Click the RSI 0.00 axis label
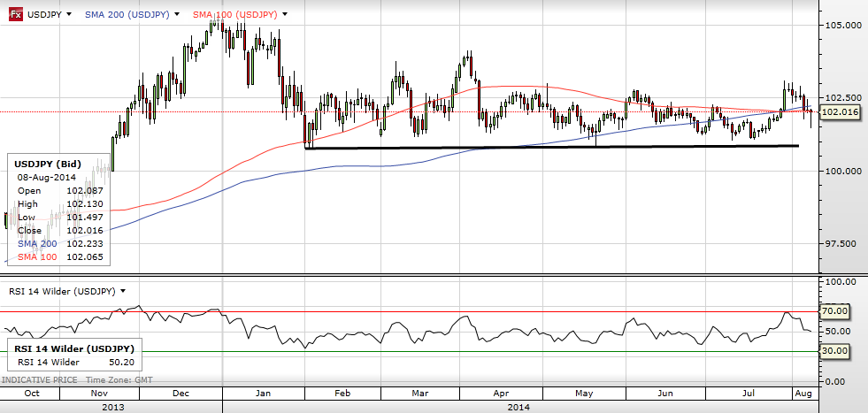Viewport: 868px width, 413px height. 836,381
